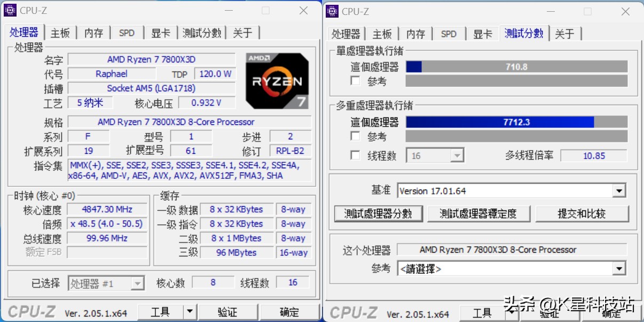Open the 处理器 #1 selector dropdown
This screenshot has width=644, height=322.
pyautogui.click(x=137, y=284)
